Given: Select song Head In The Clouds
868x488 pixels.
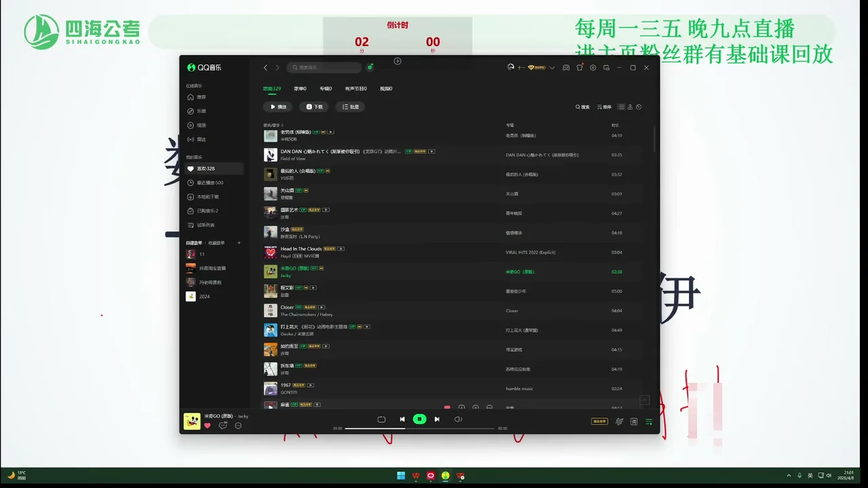Looking at the screenshot, I should 301,249.
